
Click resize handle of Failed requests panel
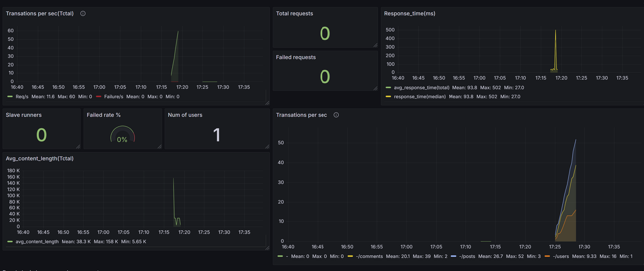click(x=375, y=88)
